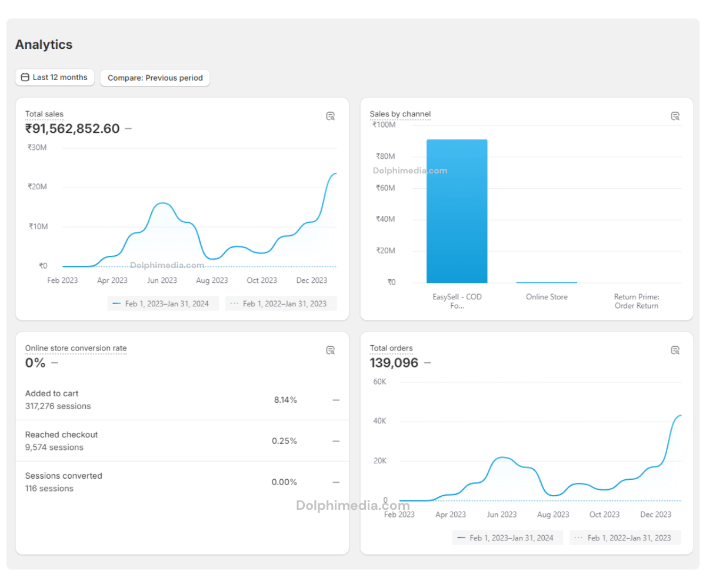This screenshot has height=588, width=706.
Task: Open report icon on Total sales card
Action: click(x=331, y=116)
